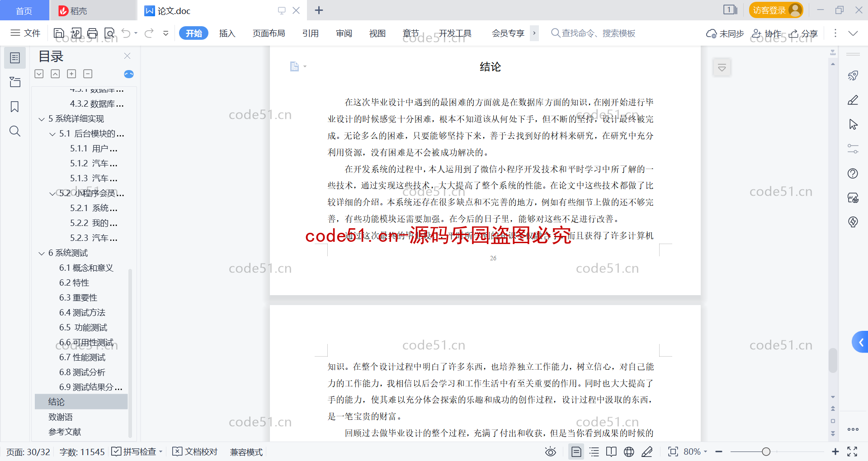Screen dimensions: 868x461
Task: Click the Undo arrow
Action: coord(126,33)
